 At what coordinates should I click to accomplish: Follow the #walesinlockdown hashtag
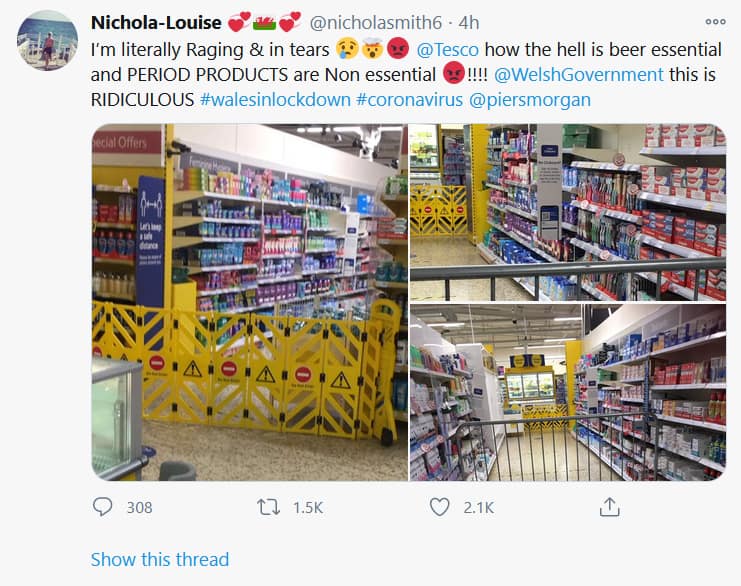click(x=275, y=100)
